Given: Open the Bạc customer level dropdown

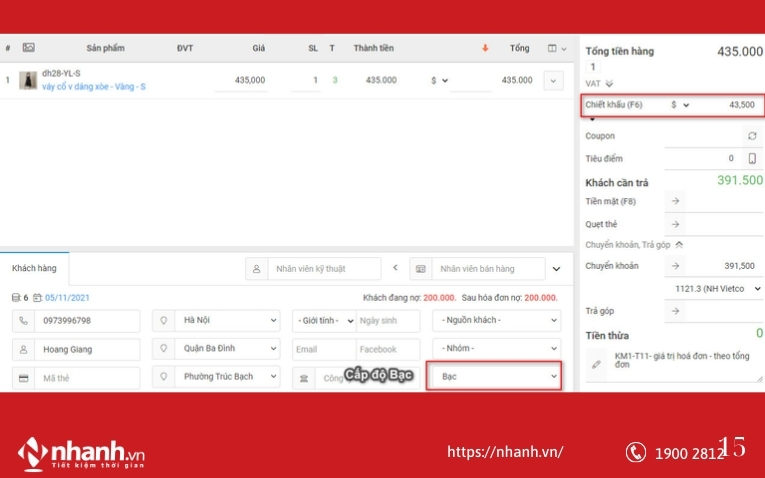Looking at the screenshot, I should pyautogui.click(x=493, y=376).
